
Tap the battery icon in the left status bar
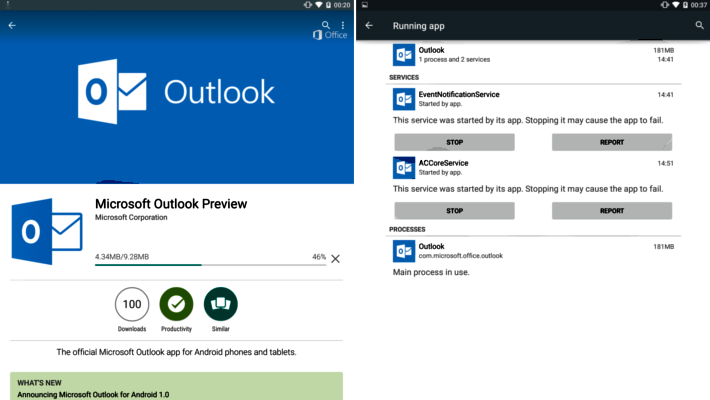click(328, 5)
